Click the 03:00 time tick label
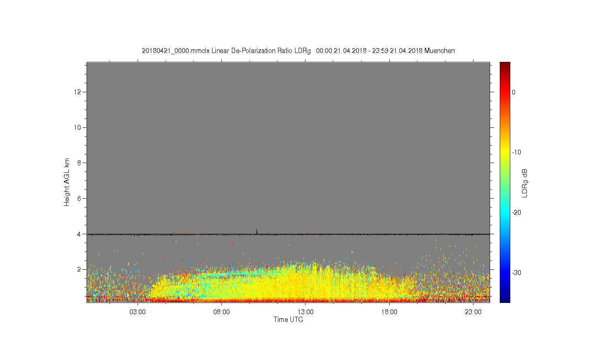The height and width of the screenshot is (364, 607). coord(138,312)
